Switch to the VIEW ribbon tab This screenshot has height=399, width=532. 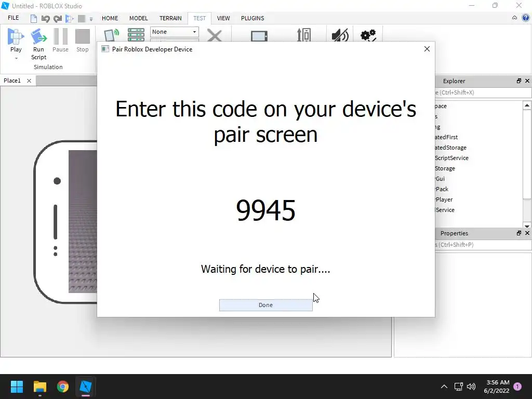coord(223,18)
